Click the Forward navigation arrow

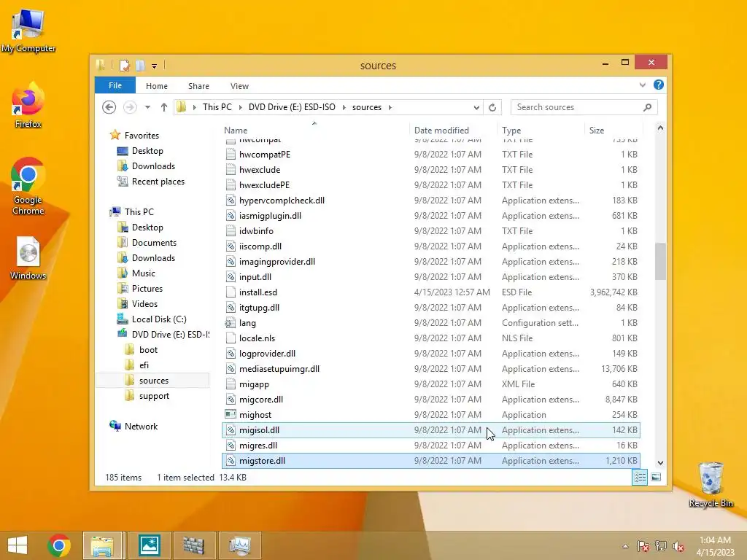pos(130,107)
